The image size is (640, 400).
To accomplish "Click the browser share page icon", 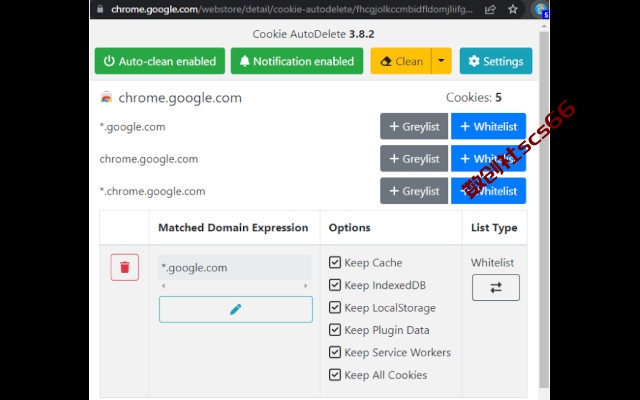I will click(490, 9).
